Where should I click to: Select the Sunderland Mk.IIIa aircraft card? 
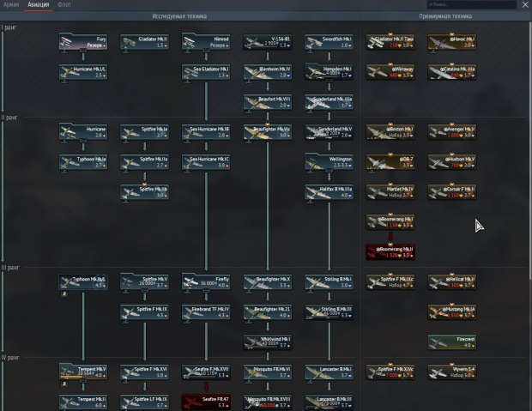[329, 102]
